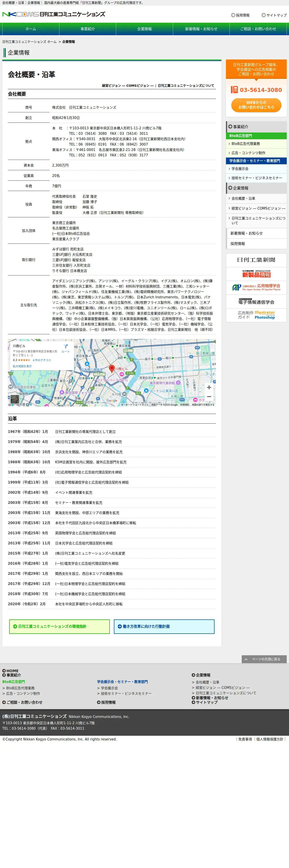The image size is (289, 868).
Task: Open 拡大地図を表示 link on the map
Action: point(22,366)
